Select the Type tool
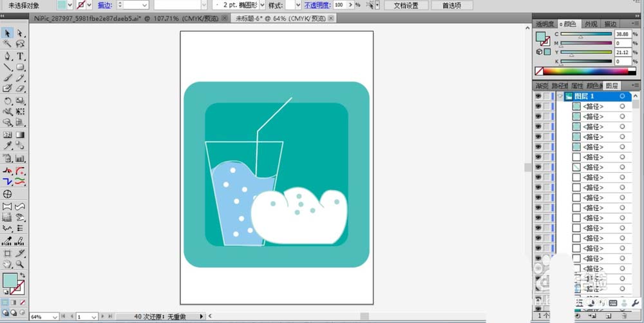 tap(20, 56)
